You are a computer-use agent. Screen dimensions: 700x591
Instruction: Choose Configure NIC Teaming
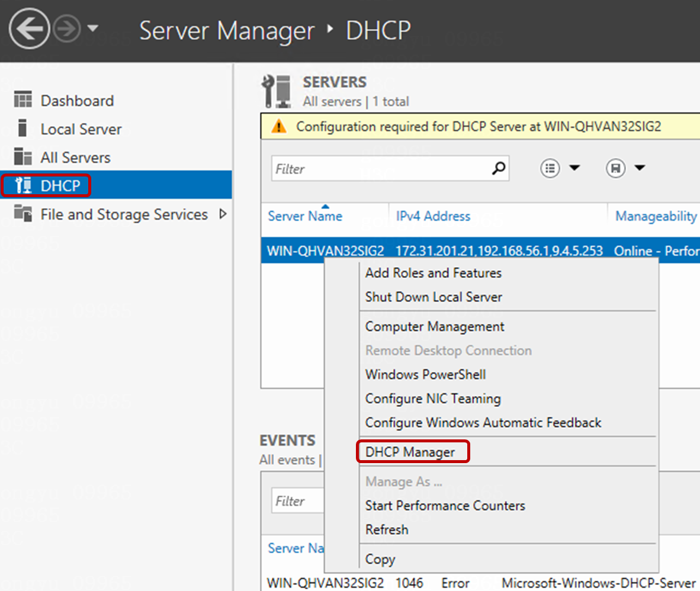click(x=432, y=399)
